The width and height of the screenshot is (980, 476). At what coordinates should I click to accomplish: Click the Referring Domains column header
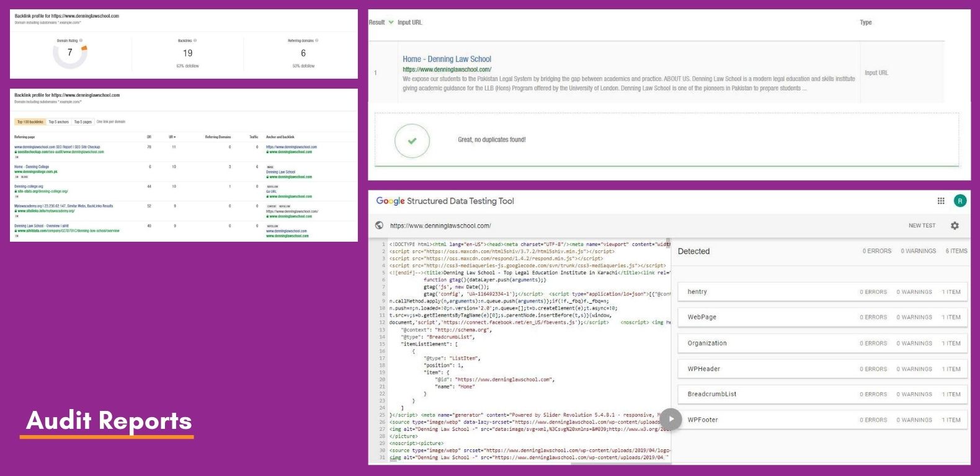(218, 137)
